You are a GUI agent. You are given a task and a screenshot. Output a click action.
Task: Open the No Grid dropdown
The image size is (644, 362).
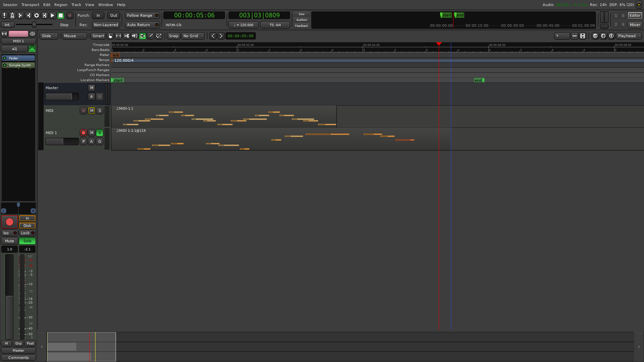click(x=193, y=36)
